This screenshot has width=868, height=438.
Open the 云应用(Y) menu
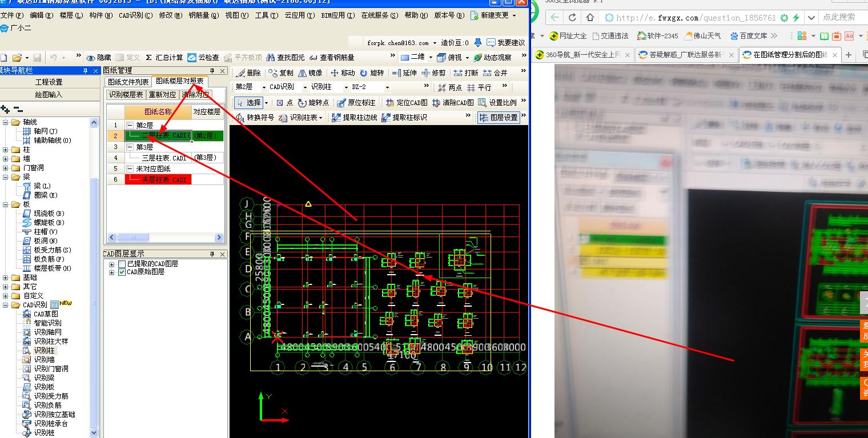299,15
